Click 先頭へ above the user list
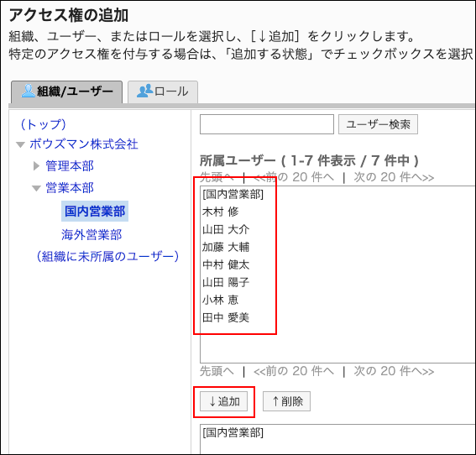Viewport: 476px width, 455px height. (217, 177)
